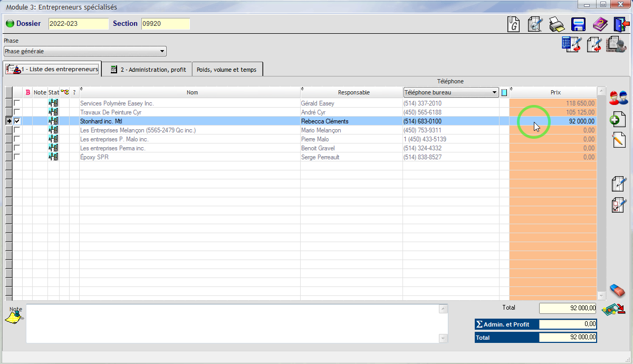
Task: Open the purple help book icon
Action: click(600, 24)
